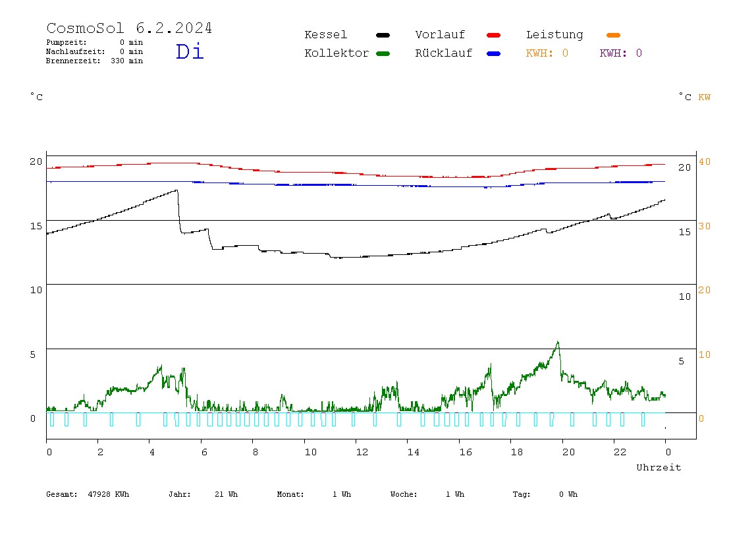Select the "Jahr:" label

(180, 494)
